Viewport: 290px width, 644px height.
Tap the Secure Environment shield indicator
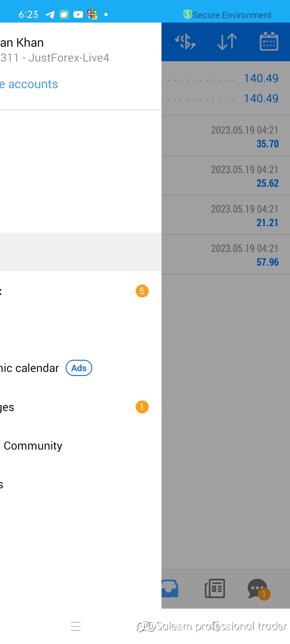tap(227, 15)
